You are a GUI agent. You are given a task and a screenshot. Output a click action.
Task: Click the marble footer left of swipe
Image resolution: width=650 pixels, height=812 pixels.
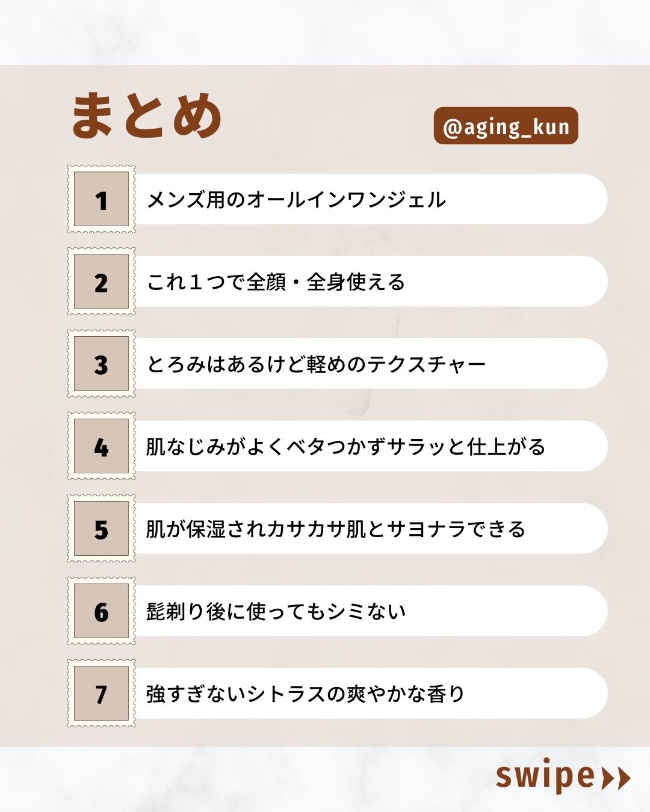click(241, 780)
